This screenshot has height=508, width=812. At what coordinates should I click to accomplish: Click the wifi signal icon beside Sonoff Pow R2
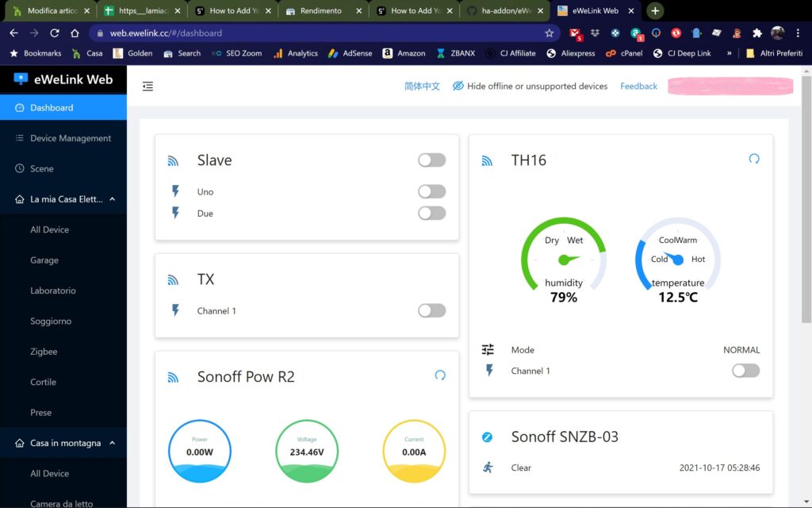[173, 377]
